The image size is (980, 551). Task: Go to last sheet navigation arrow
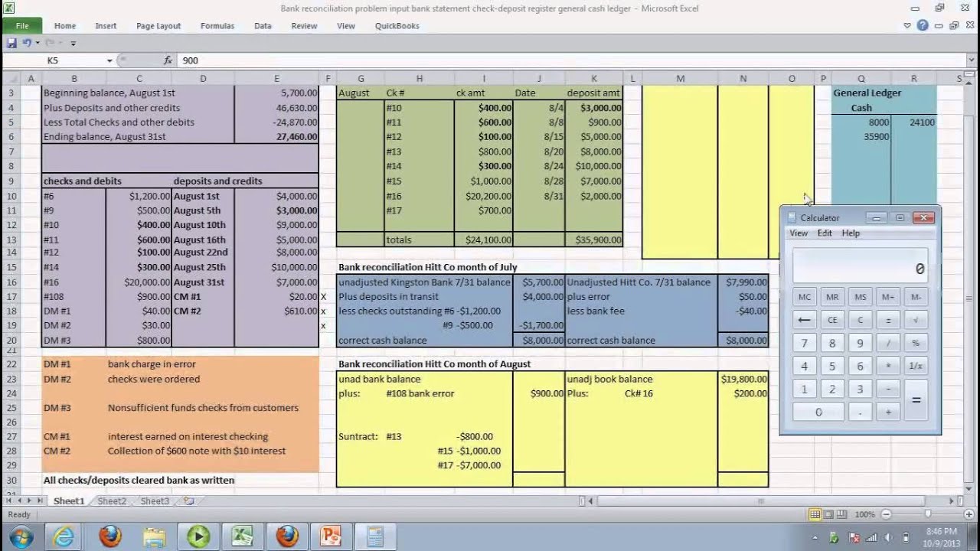coord(39,501)
